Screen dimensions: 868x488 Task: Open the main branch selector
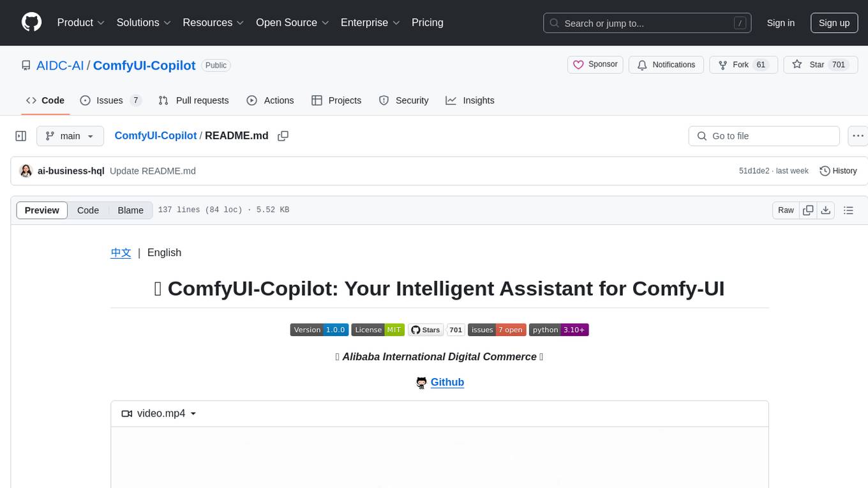point(70,136)
